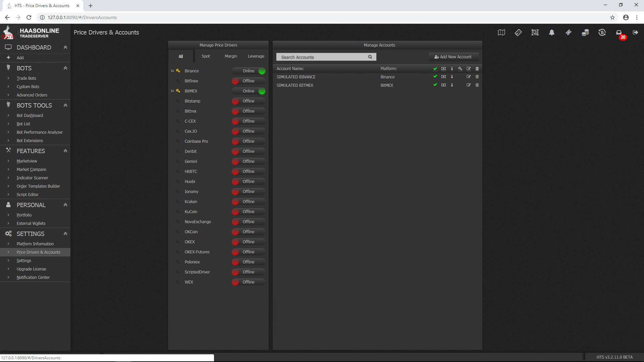This screenshot has width=644, height=362.
Task: Collapse the DASHBOARD section
Action: [x=65, y=47]
